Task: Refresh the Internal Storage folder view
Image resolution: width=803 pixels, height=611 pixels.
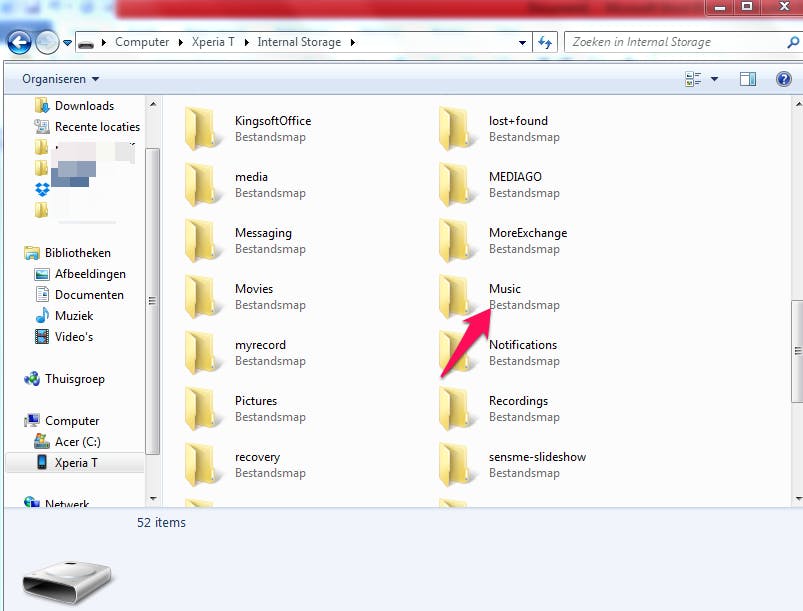Action: click(544, 43)
